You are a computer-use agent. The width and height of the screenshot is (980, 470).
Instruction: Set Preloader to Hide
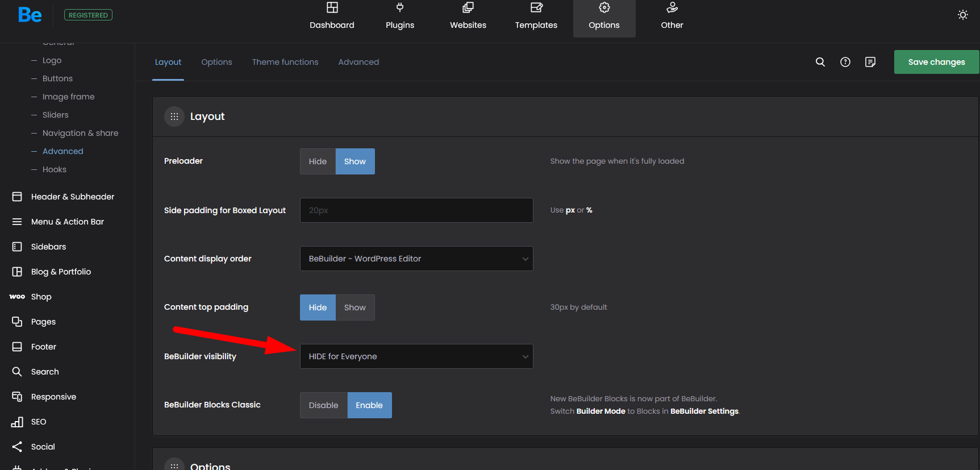tap(318, 161)
